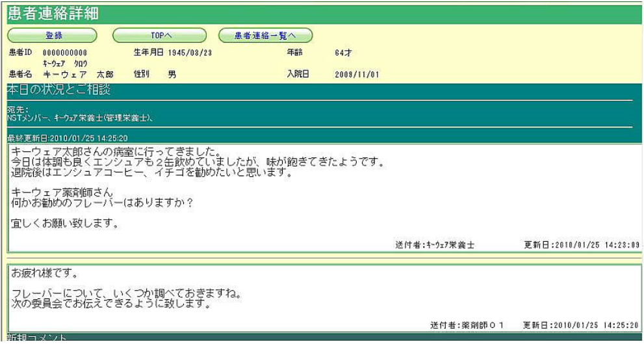
Task: Select the patient ID value 0000000000
Action: tap(65, 52)
